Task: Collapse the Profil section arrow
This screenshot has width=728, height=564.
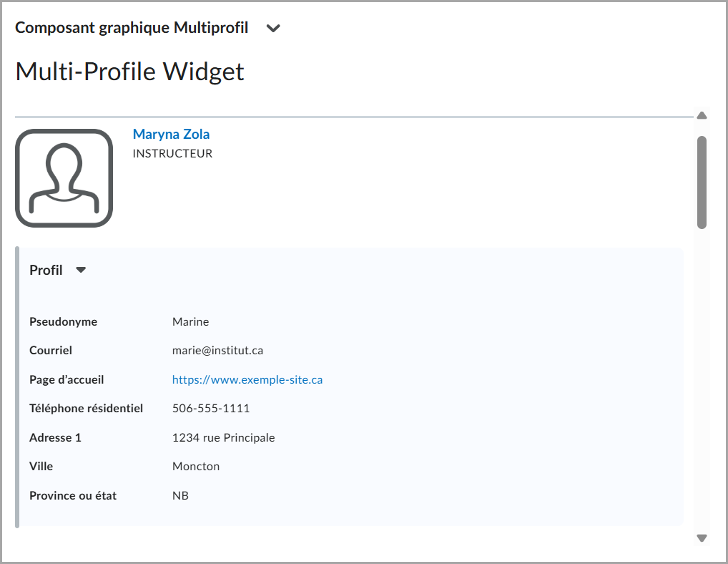Action: 81,270
